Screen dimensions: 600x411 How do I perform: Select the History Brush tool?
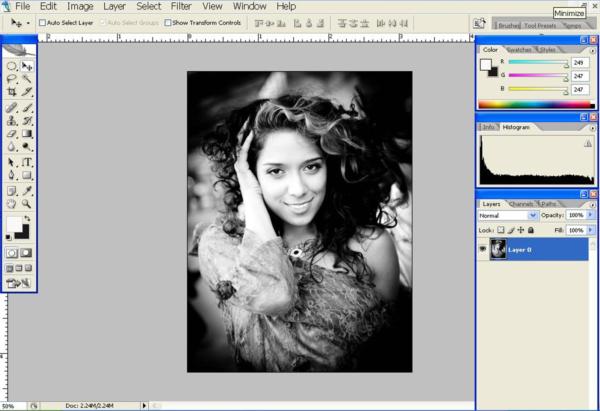[x=26, y=121]
